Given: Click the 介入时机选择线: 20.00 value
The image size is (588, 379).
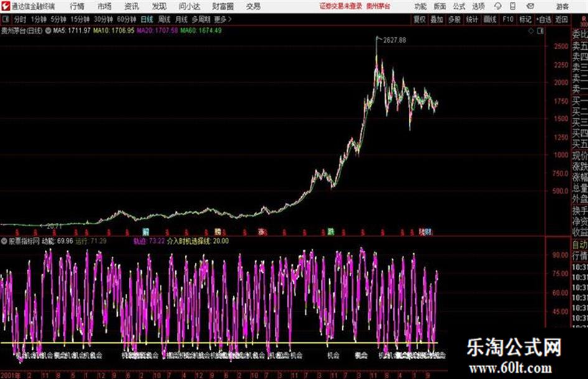Looking at the screenshot, I should pyautogui.click(x=198, y=241).
